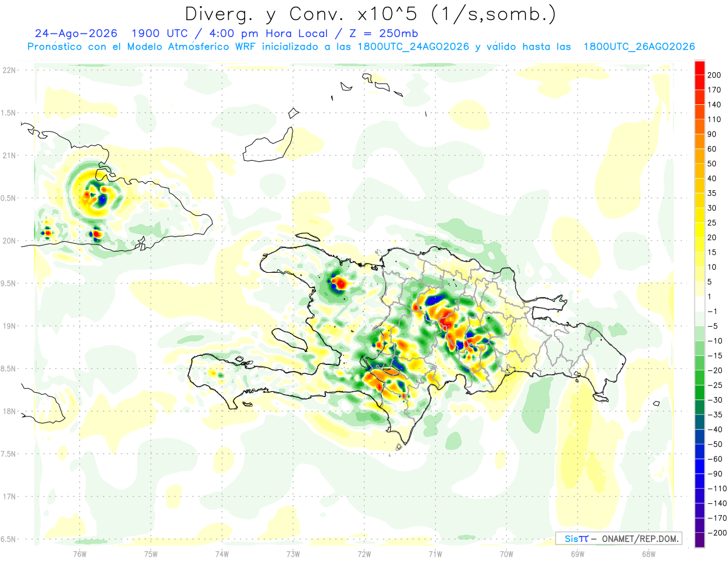The width and height of the screenshot is (728, 562).
Task: Click the '74W' longitude label
Action: coord(222,554)
